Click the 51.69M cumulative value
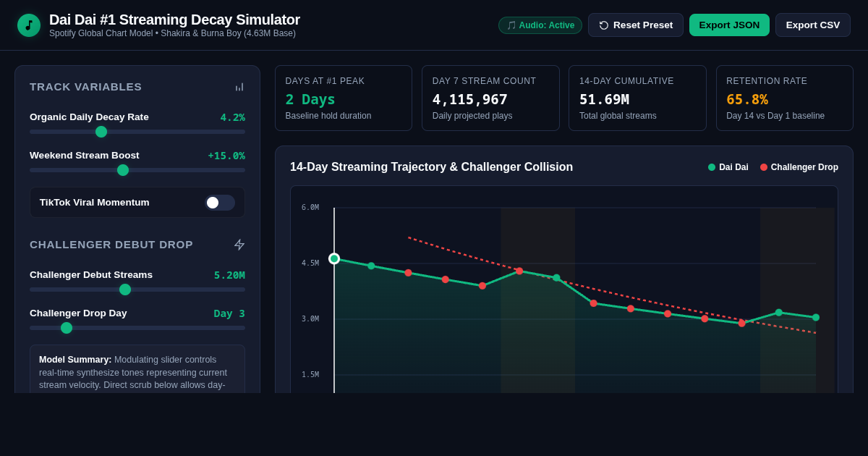The image size is (868, 456). (604, 99)
